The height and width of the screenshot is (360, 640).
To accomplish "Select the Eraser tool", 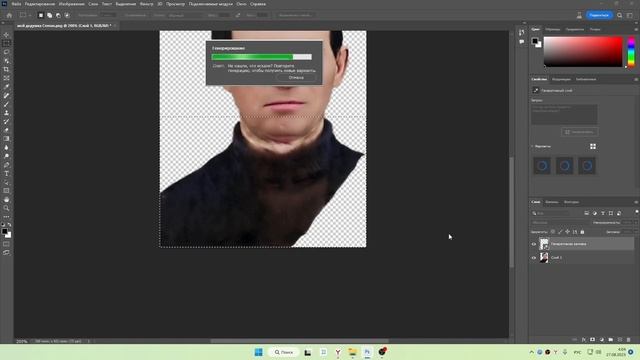I will coord(6,130).
